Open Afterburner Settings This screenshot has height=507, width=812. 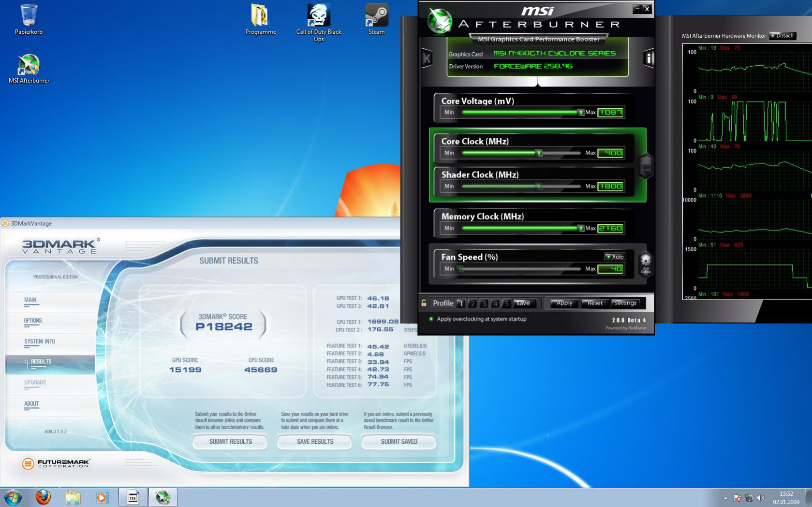[x=625, y=303]
